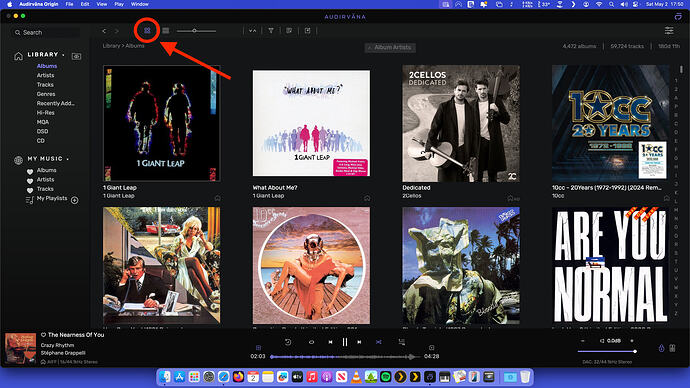Image resolution: width=690 pixels, height=388 pixels.
Task: Click the mini player icon at top right
Action: tap(678, 16)
